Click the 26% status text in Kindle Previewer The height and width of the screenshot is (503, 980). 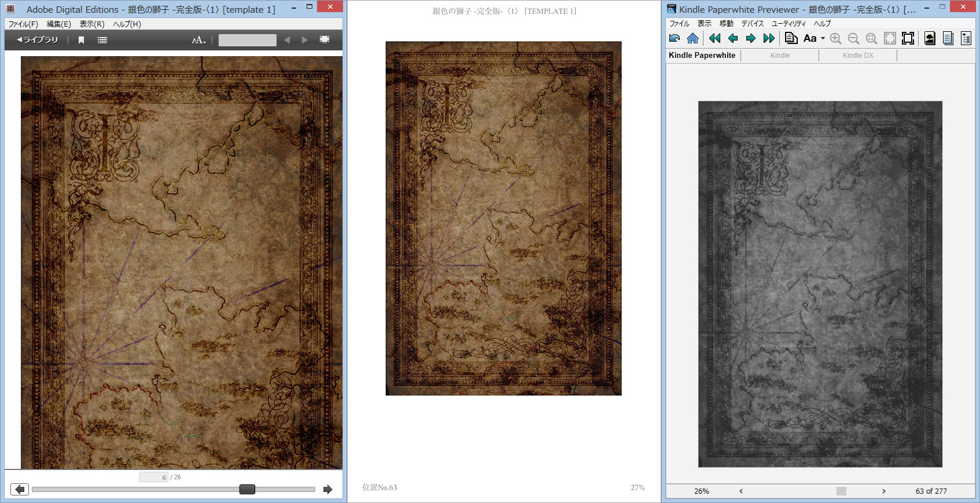702,491
